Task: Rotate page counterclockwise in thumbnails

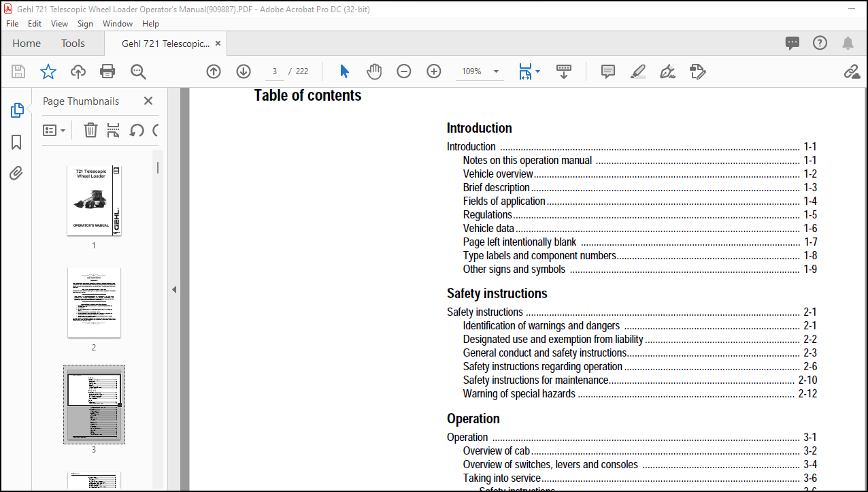Action: coord(137,130)
